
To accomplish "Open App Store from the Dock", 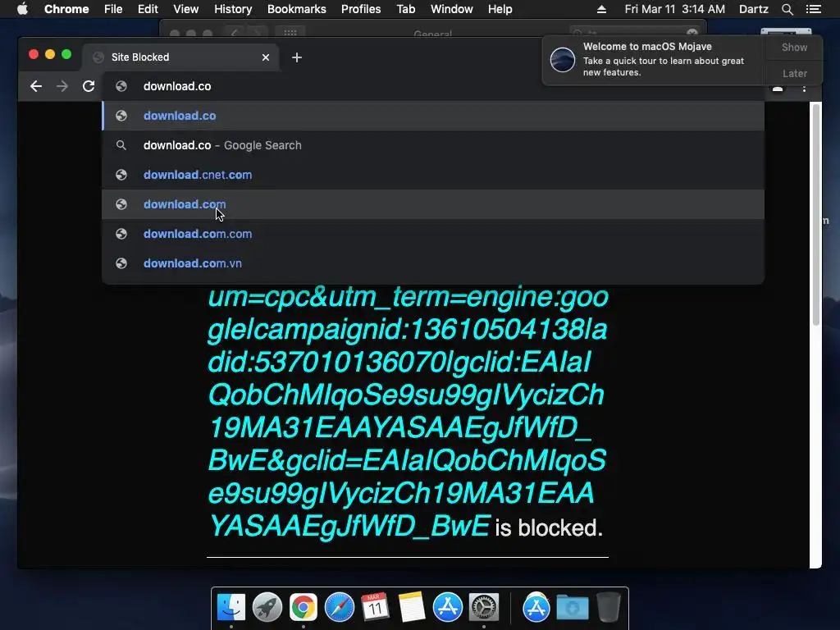I will click(x=447, y=607).
